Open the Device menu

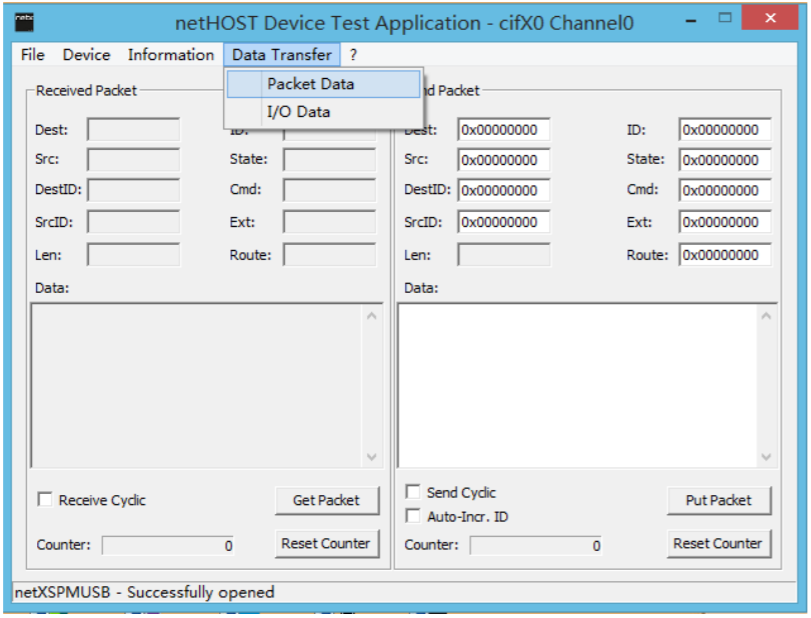[86, 55]
